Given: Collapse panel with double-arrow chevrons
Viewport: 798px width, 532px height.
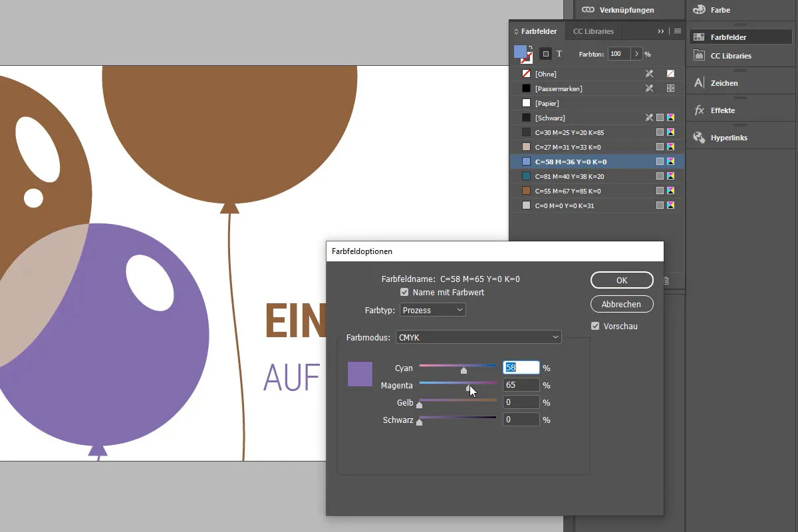Looking at the screenshot, I should tap(661, 31).
